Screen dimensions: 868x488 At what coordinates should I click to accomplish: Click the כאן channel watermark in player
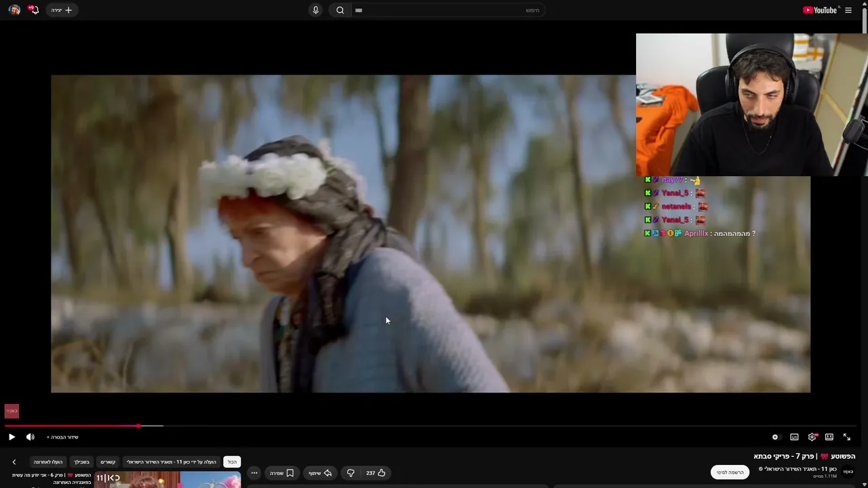(x=12, y=411)
